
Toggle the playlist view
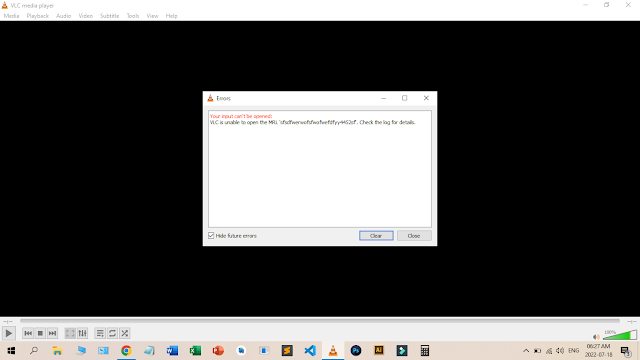(100, 333)
